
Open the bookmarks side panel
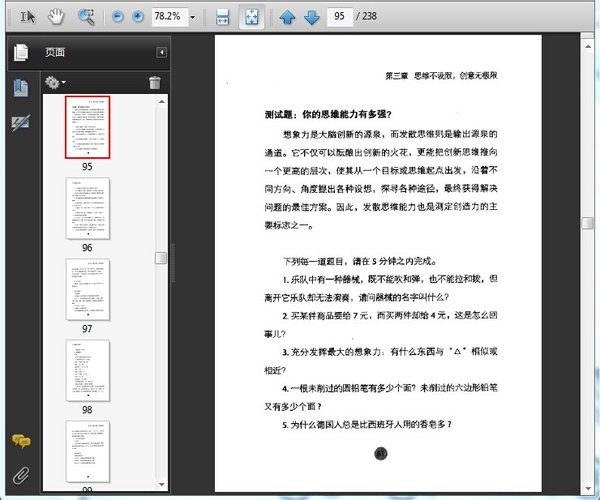coord(20,88)
